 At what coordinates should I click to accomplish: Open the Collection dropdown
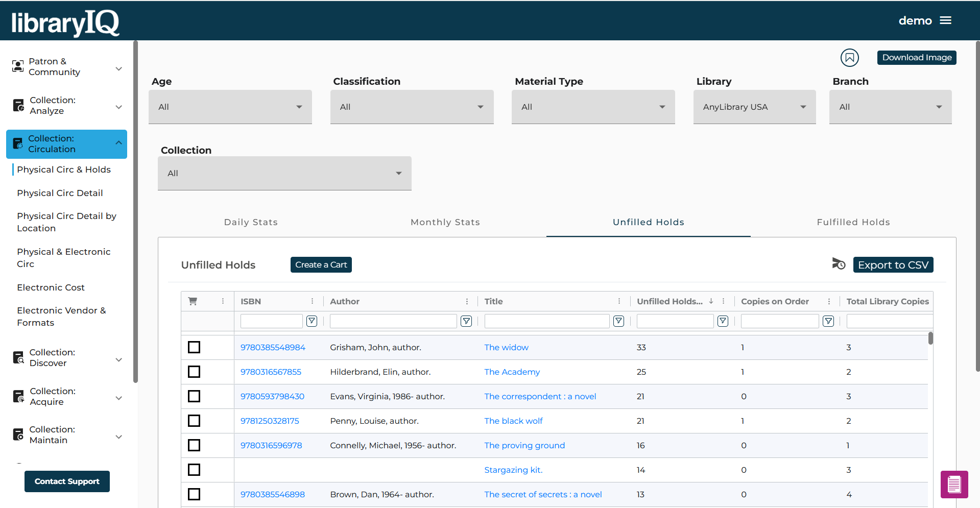tap(284, 173)
